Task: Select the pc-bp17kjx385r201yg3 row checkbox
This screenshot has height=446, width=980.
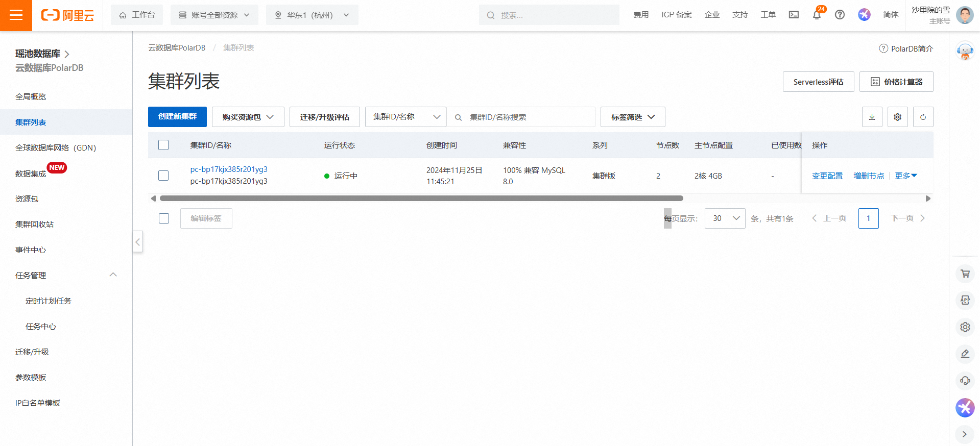Action: [163, 176]
